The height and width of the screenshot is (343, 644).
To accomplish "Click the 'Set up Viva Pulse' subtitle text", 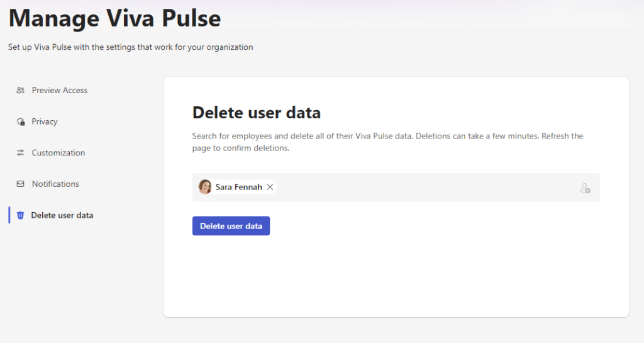I will [131, 47].
